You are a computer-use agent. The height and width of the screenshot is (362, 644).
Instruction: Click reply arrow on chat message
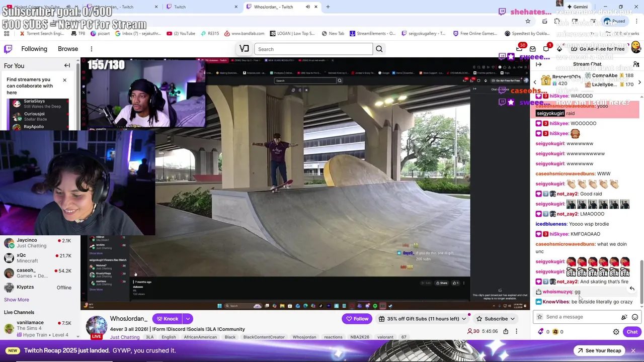(632, 289)
